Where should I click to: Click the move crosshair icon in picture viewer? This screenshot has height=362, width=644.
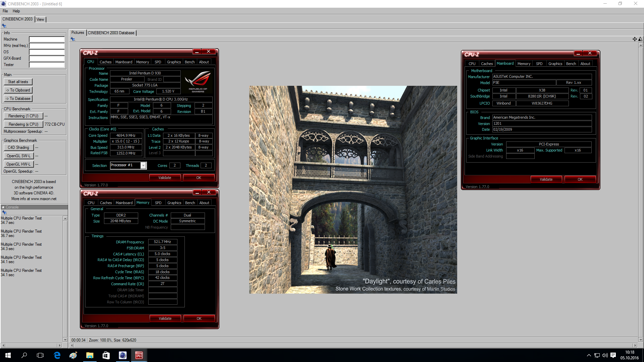point(635,39)
